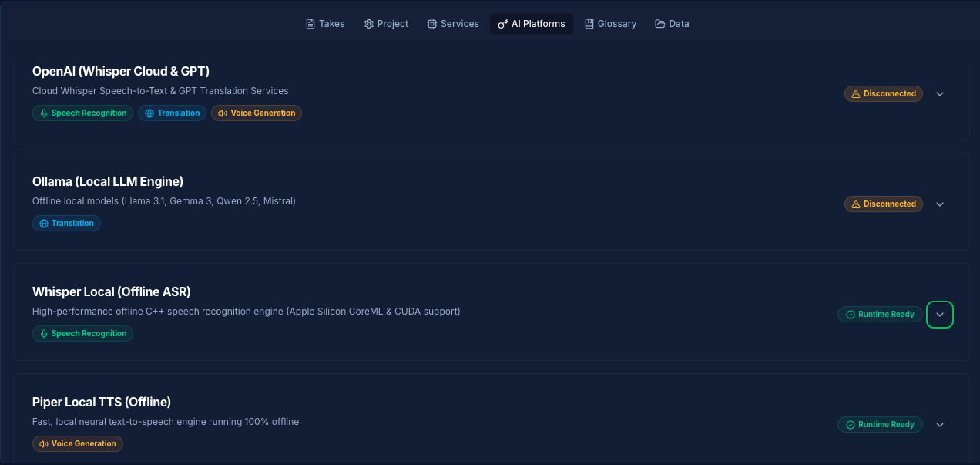Click the Voice Generation tag under Piper Local TTS
The image size is (980, 465).
coord(78,444)
